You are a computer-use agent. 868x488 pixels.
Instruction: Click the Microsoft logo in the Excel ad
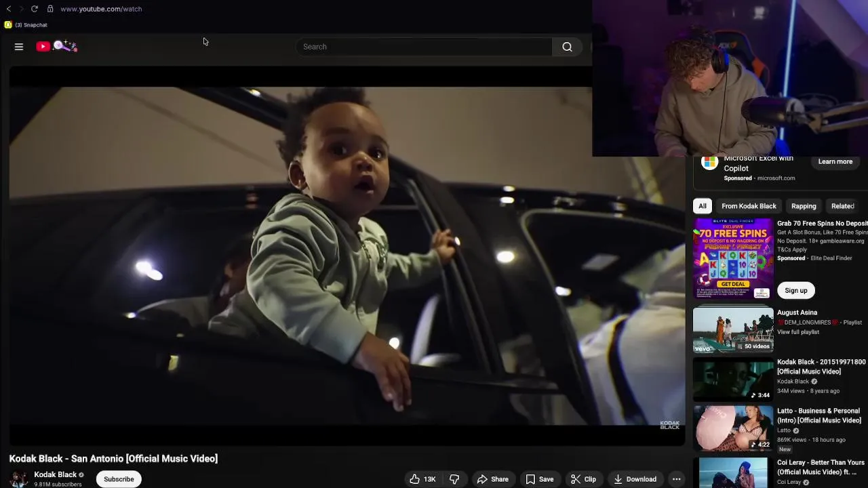point(709,163)
